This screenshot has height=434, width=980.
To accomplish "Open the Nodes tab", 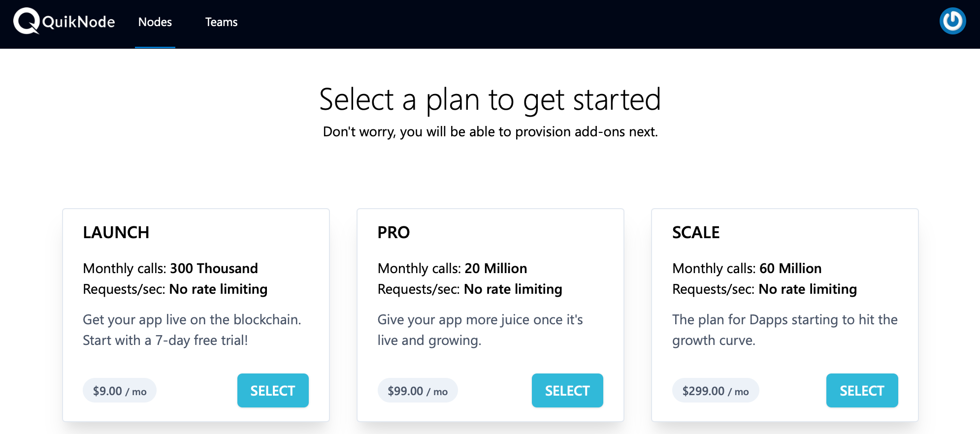I will [155, 22].
